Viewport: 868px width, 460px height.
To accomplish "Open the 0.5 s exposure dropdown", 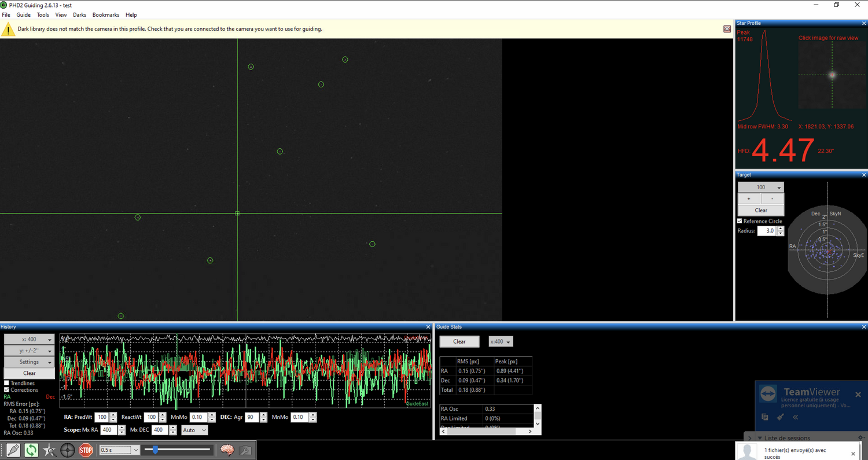I will coord(119,450).
